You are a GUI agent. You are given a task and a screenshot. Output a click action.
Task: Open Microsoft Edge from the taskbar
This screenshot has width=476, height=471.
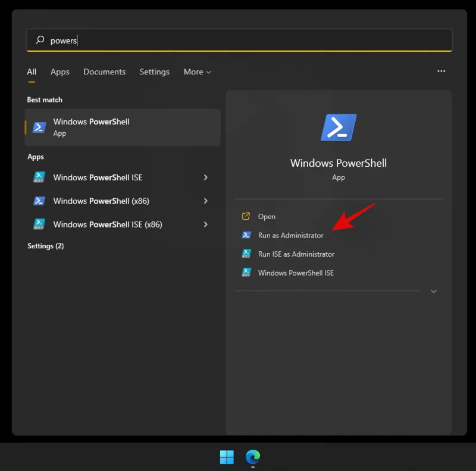tap(252, 457)
